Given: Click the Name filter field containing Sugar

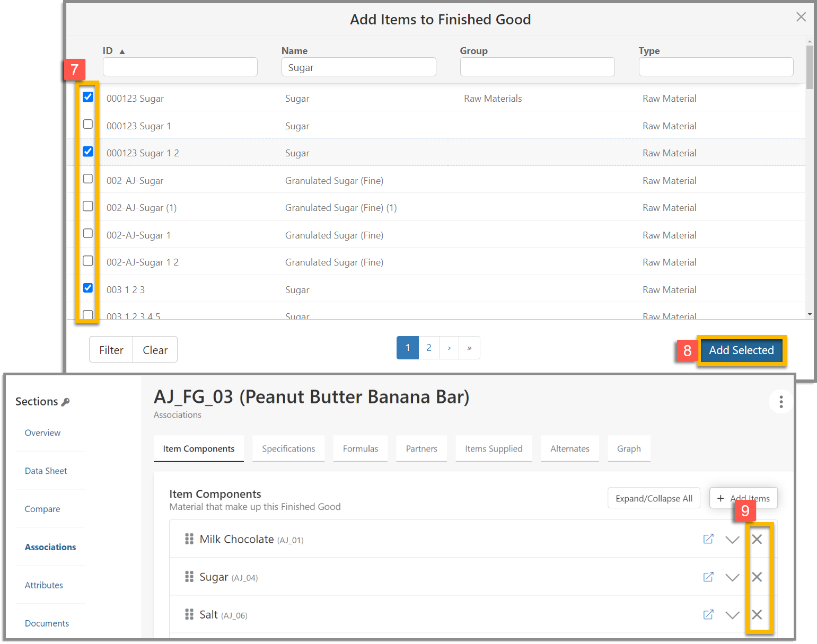Looking at the screenshot, I should pos(359,67).
